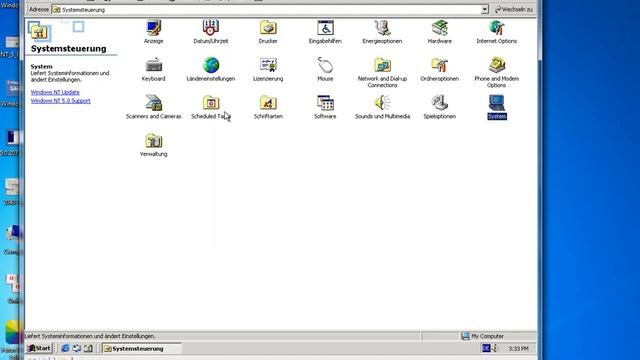Select the Scheduled Tasks folder icon

point(211,107)
